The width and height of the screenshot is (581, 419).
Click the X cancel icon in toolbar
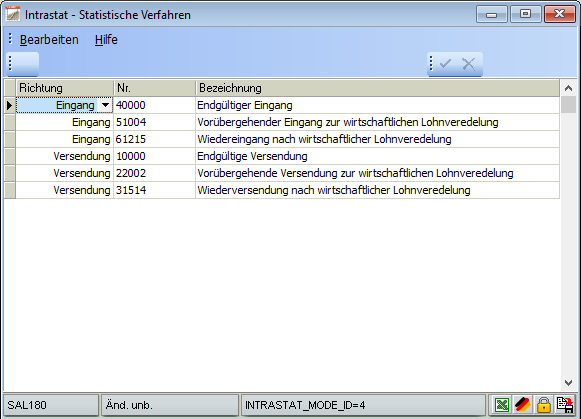pos(468,64)
